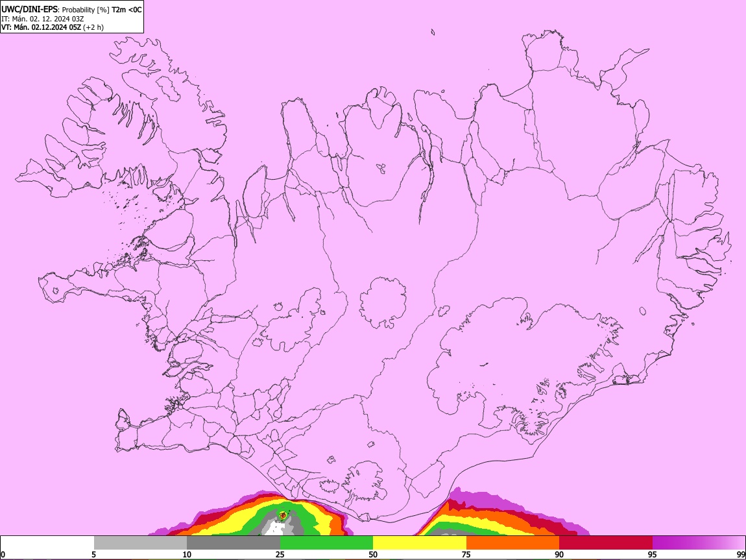Viewport: 746px width, 560px height.
Task: Click the magenta 95–99% legend band
Action: pyautogui.click(x=699, y=542)
